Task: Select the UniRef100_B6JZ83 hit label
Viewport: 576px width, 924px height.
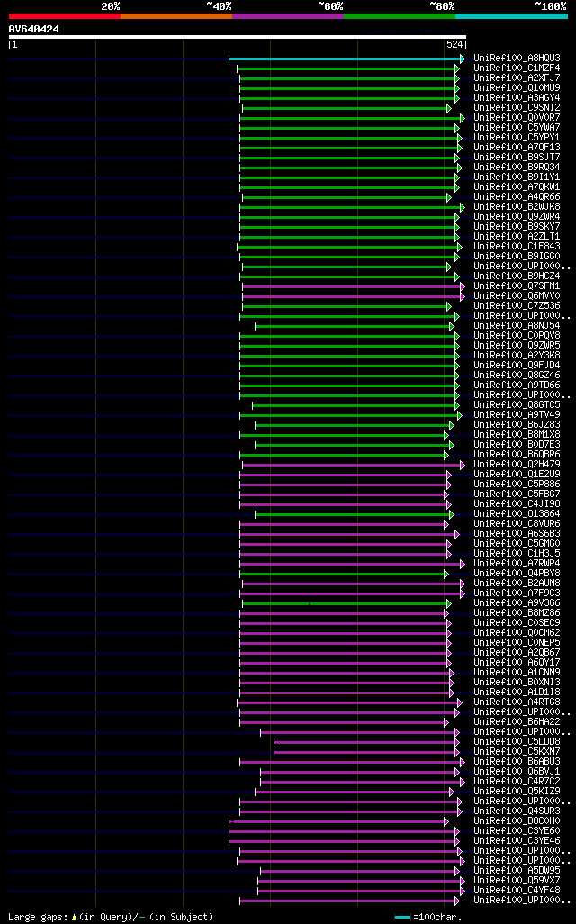Action: tap(517, 425)
